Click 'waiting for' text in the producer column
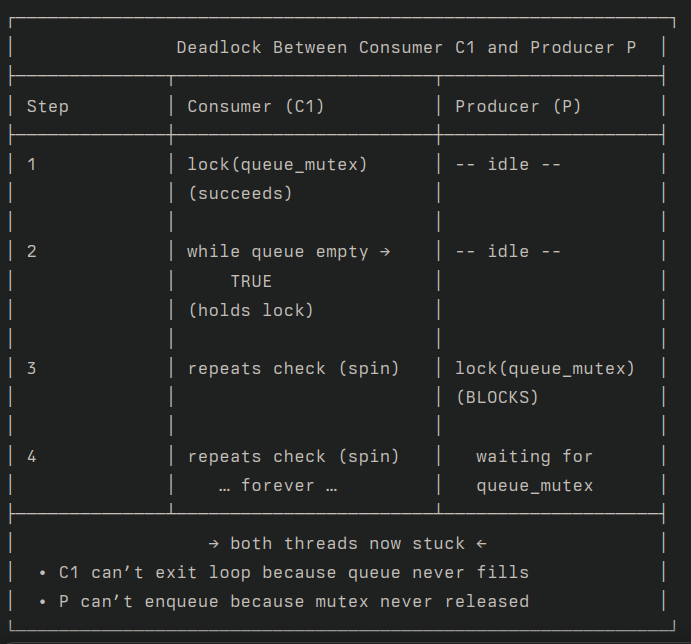 pyautogui.click(x=535, y=456)
